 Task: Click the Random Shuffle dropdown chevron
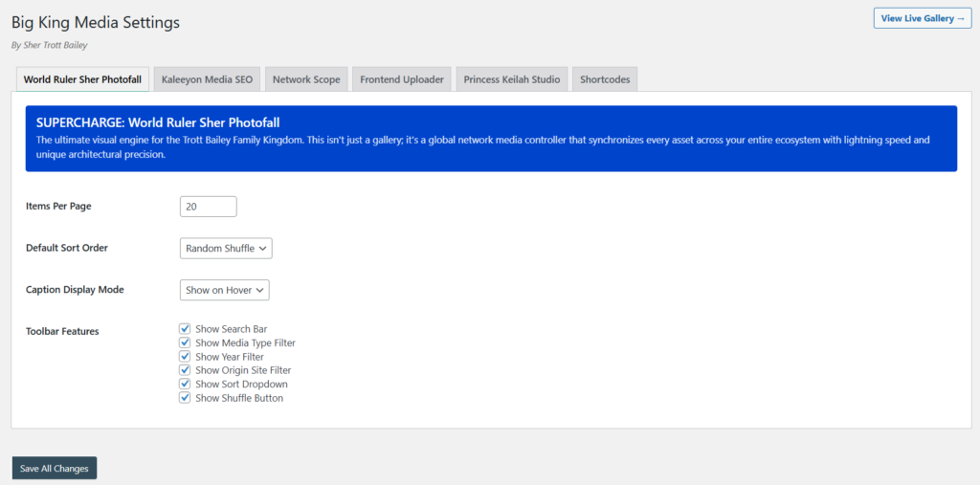262,249
